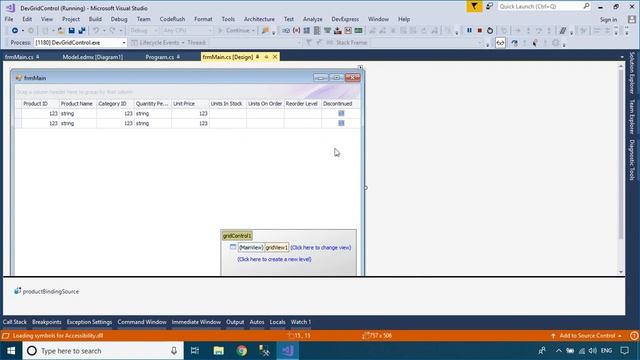
Task: Click the Save All toolbar icon
Action: 82,31
